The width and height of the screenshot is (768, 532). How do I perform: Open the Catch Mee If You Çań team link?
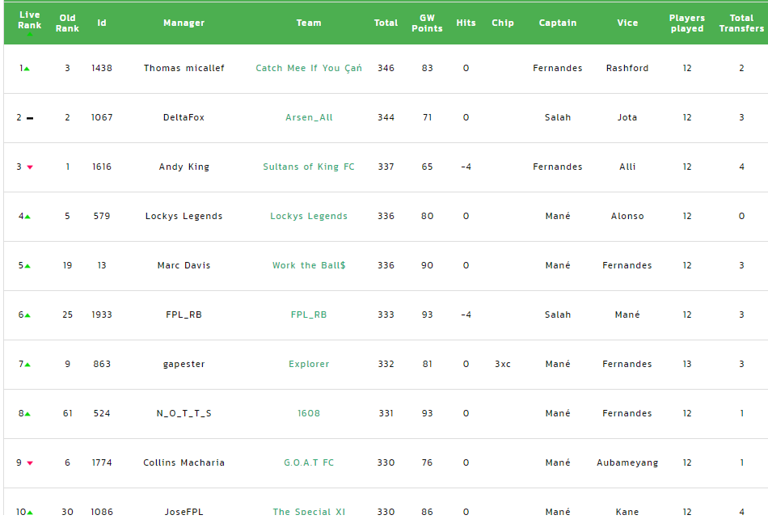point(309,68)
